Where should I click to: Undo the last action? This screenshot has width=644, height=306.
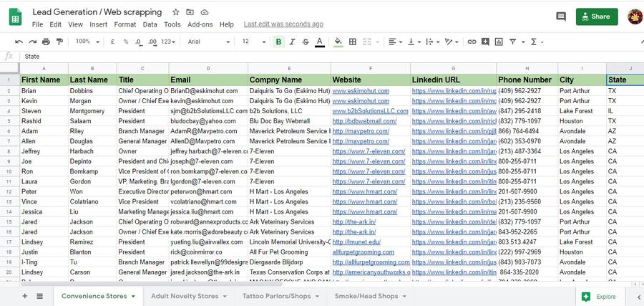pyautogui.click(x=19, y=42)
